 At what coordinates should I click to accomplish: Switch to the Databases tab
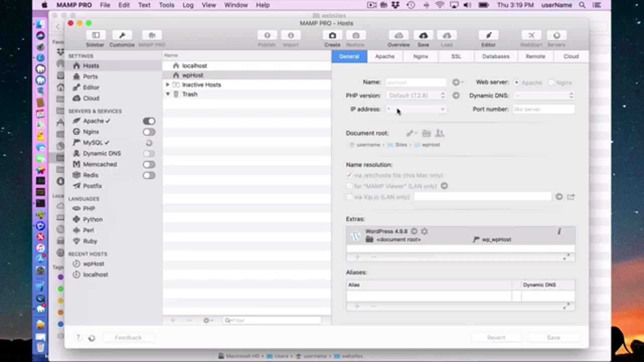tap(496, 56)
